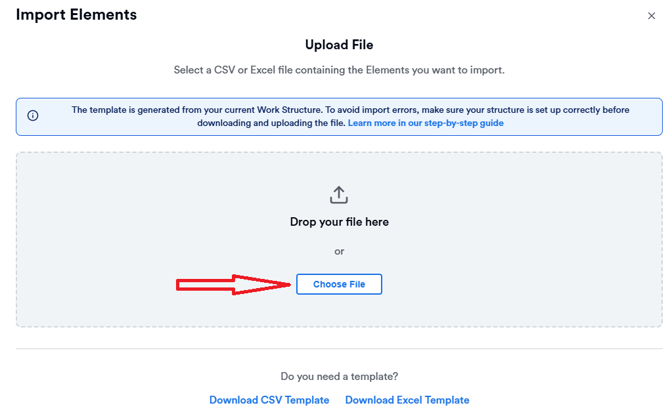
Task: Click the "Drop your file here" label
Action: click(x=339, y=222)
